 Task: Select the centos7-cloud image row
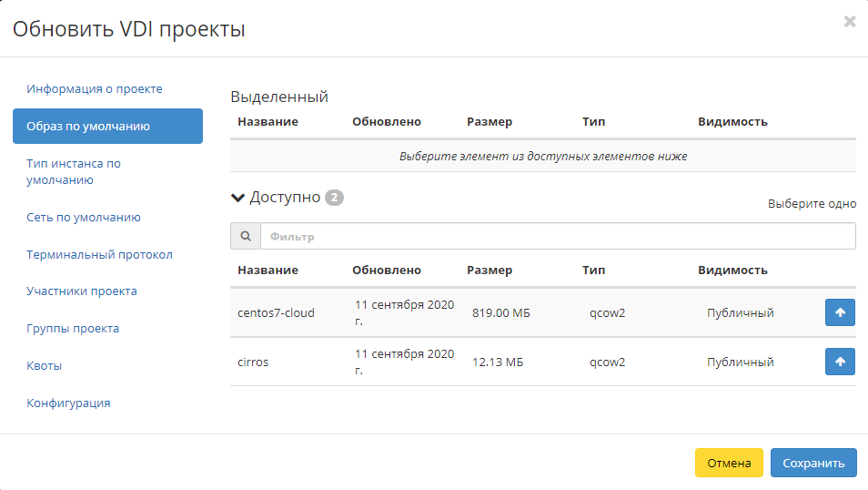coord(276,312)
